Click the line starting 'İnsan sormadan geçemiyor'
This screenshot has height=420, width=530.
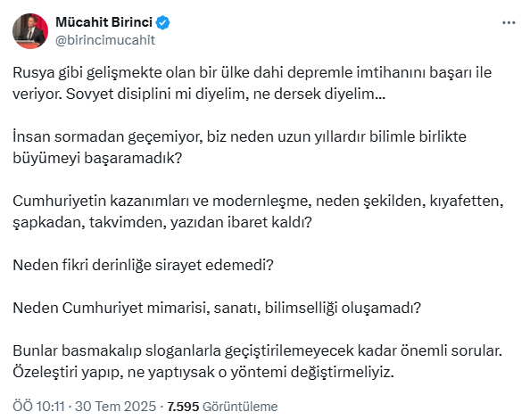pos(239,136)
